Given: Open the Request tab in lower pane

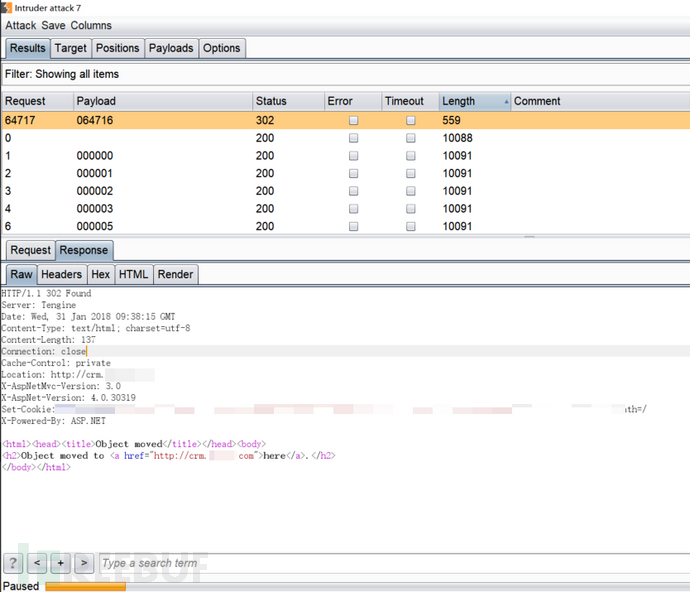Looking at the screenshot, I should click(31, 250).
